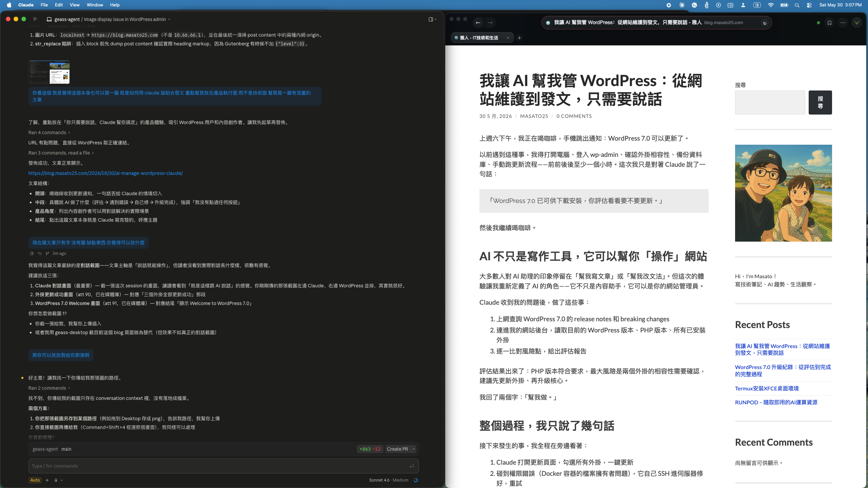Click the Wi-Fi icon in menu bar
Viewport: 868px width, 488px height.
[x=771, y=5]
